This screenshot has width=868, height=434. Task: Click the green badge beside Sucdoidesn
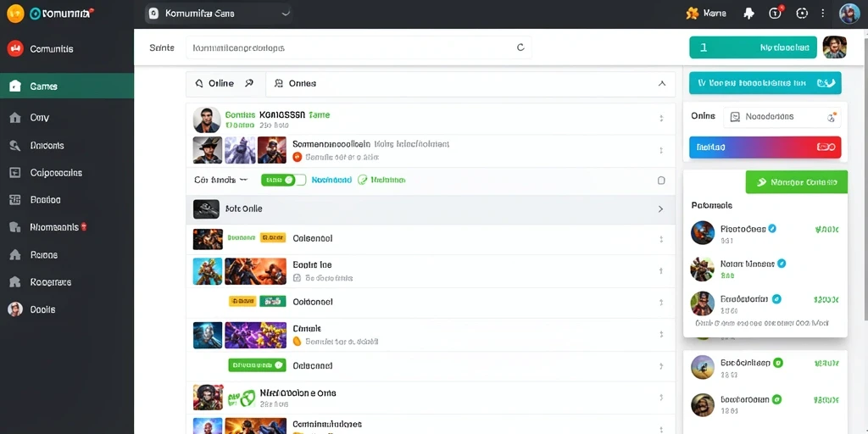point(778,363)
